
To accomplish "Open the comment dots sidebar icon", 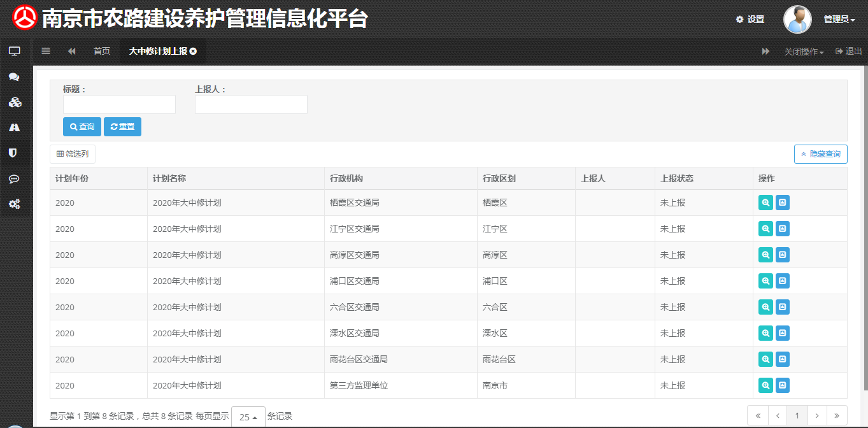I will tap(14, 179).
